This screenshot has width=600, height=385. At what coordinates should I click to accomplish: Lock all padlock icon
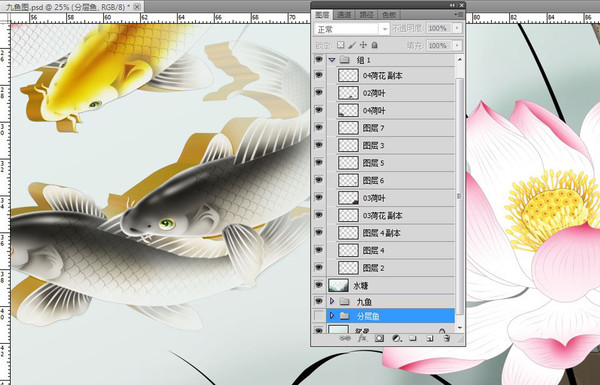click(375, 45)
